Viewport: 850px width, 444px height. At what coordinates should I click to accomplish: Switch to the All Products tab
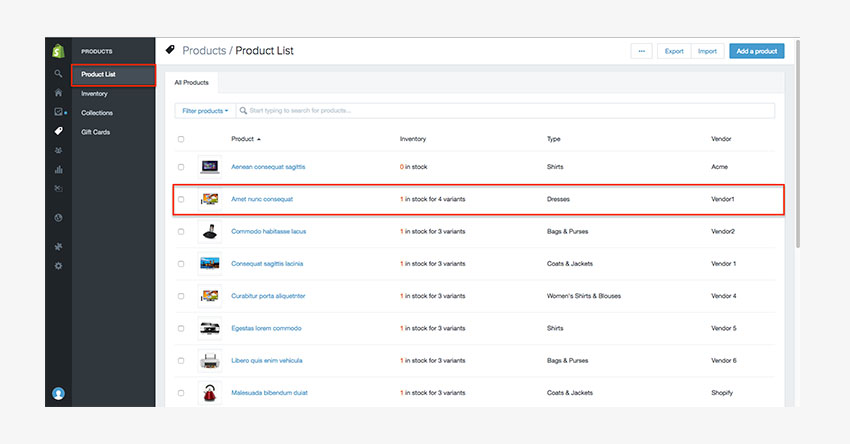[x=191, y=82]
